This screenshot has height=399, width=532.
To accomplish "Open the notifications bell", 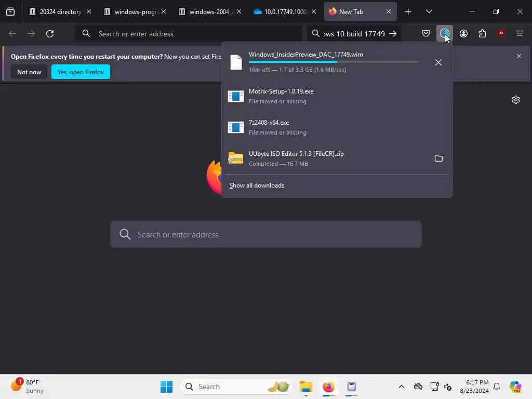I will [x=497, y=387].
